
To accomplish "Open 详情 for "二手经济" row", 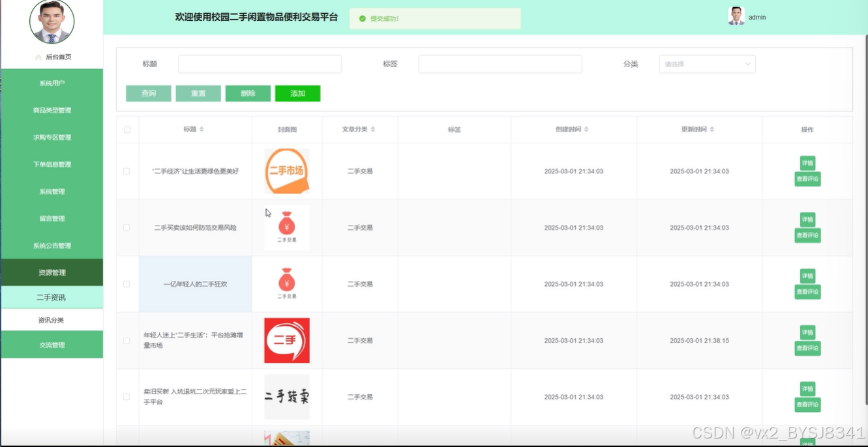I will click(807, 164).
